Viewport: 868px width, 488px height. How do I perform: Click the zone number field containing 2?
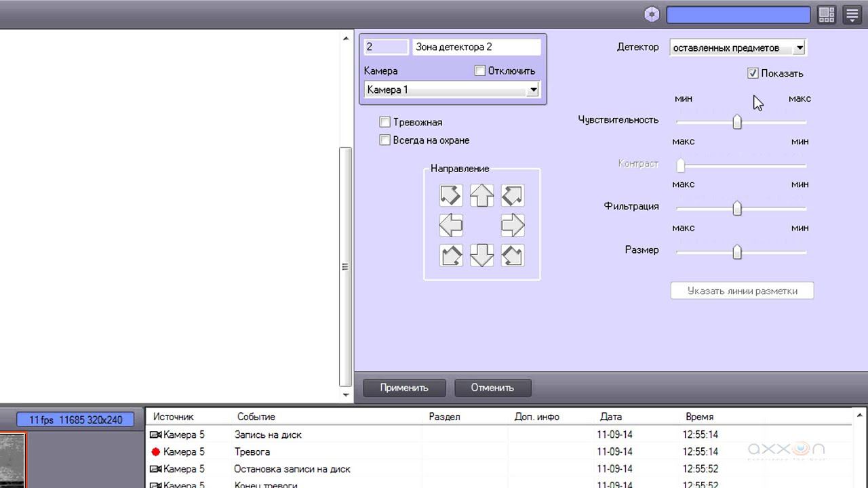click(x=387, y=47)
